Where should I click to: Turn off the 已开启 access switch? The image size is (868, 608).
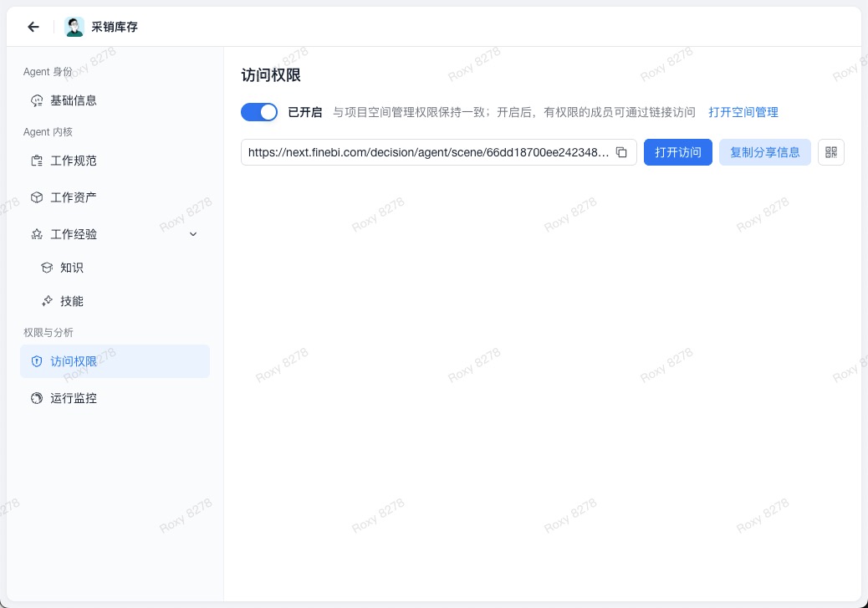pyautogui.click(x=259, y=112)
